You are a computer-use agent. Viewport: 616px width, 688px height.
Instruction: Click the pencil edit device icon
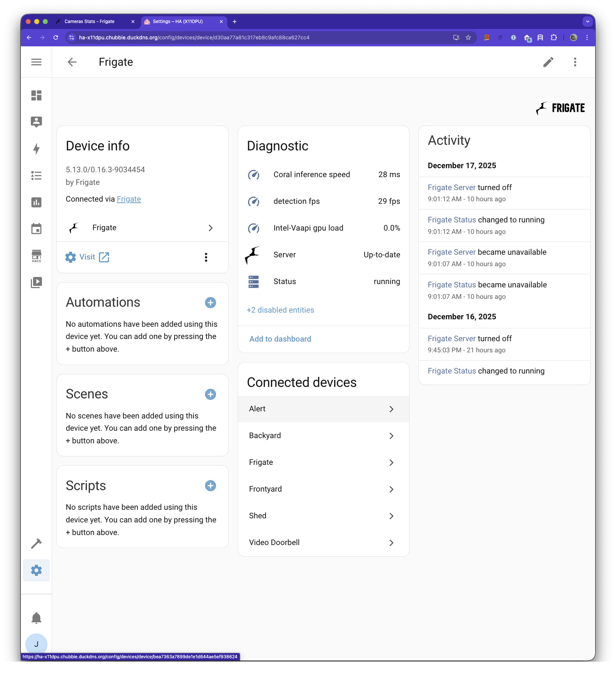click(x=548, y=62)
